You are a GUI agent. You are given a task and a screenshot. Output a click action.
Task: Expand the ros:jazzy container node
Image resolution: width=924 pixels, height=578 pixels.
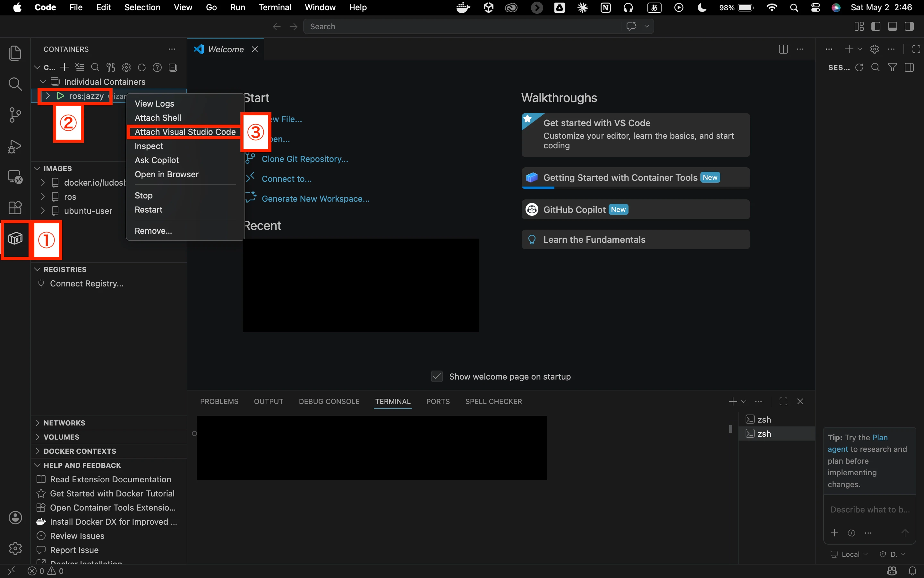click(x=48, y=96)
